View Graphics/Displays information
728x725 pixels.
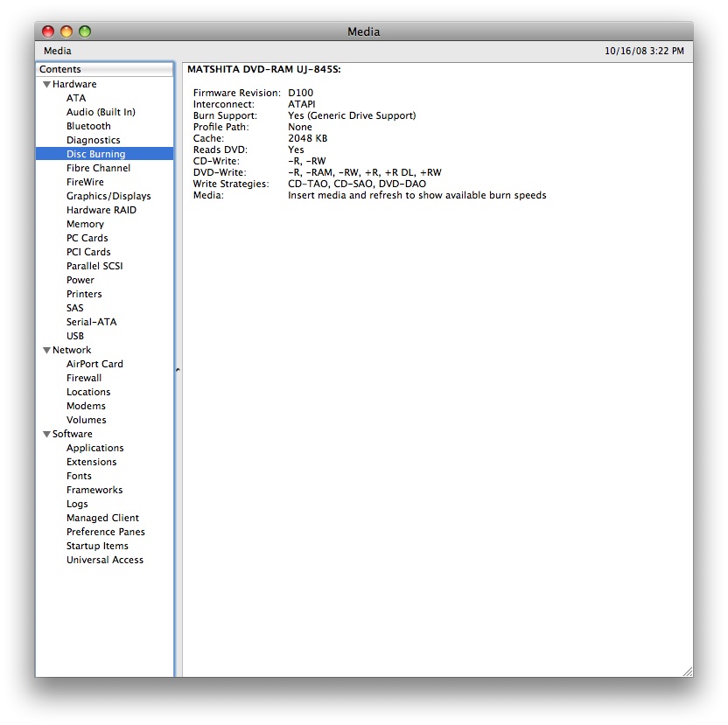tap(108, 196)
